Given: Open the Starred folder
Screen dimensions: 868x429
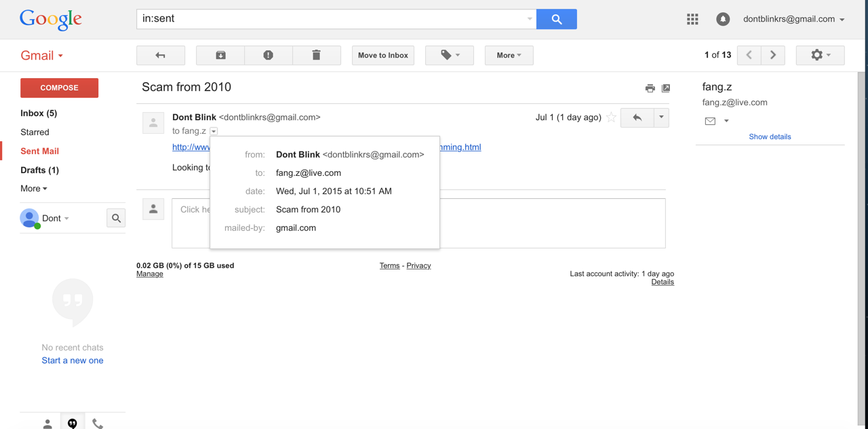Looking at the screenshot, I should click(35, 132).
